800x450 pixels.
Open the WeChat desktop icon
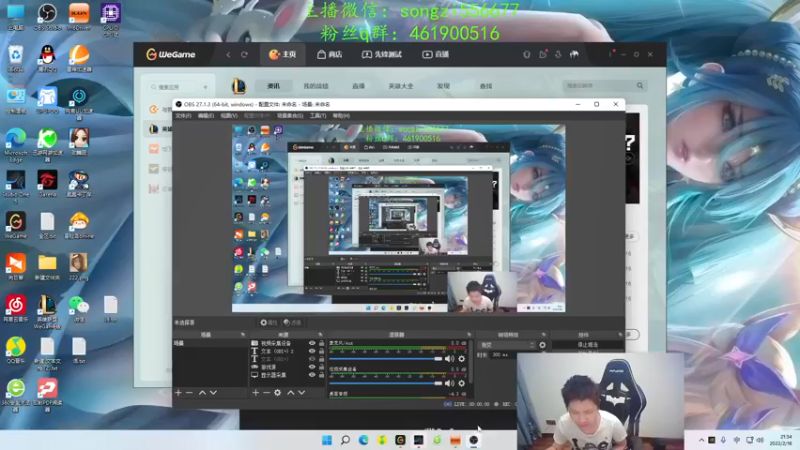point(79,308)
